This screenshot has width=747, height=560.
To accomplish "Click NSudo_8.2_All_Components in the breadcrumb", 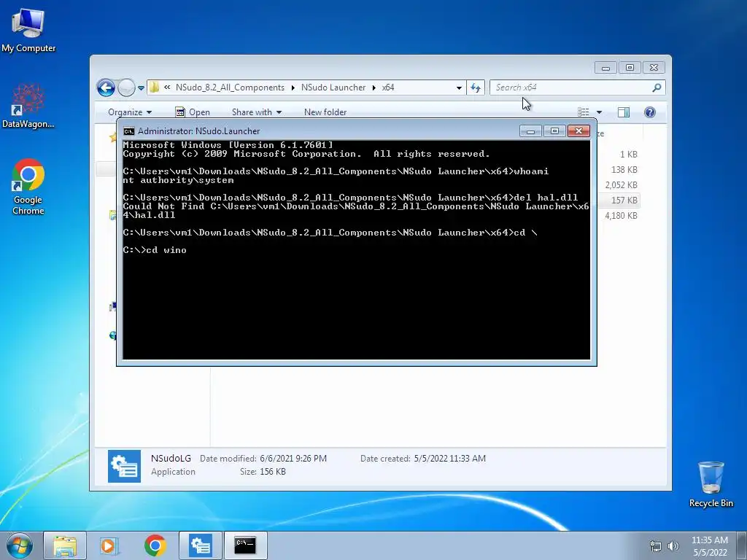I will click(x=230, y=87).
